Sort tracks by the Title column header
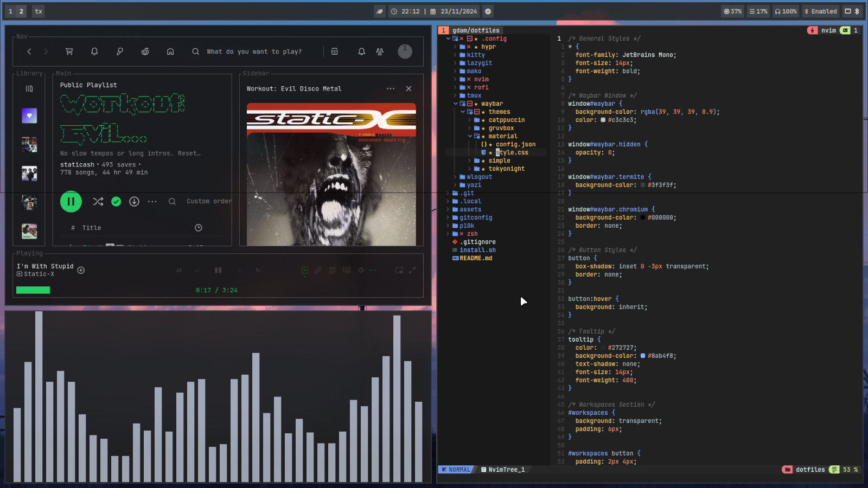The height and width of the screenshot is (488, 868). point(92,228)
